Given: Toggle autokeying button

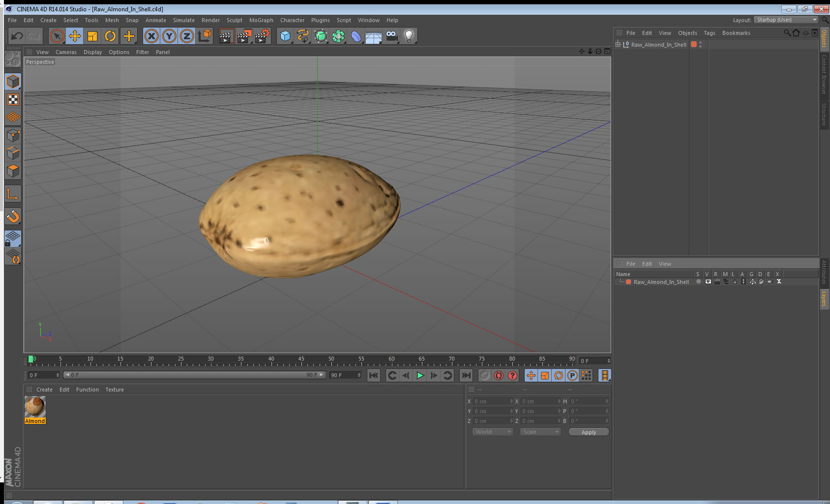Looking at the screenshot, I should click(499, 375).
